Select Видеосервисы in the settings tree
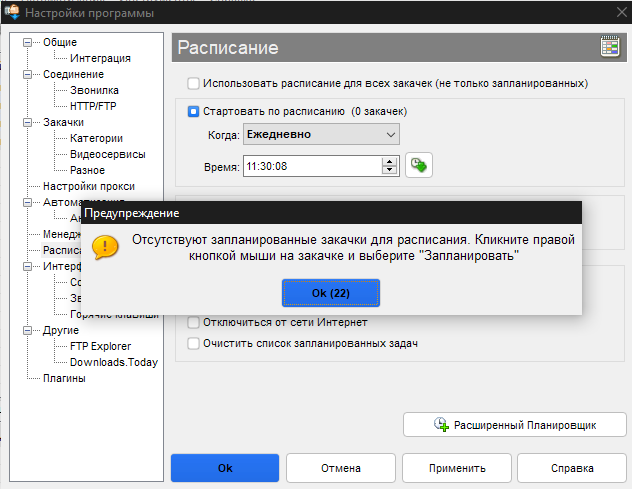The height and width of the screenshot is (489, 632). click(x=107, y=154)
